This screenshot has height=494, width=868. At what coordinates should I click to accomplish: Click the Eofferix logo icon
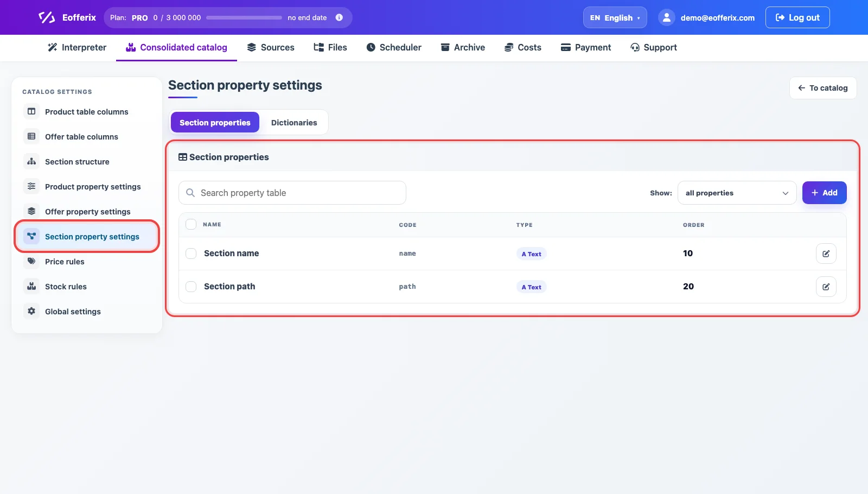point(47,17)
